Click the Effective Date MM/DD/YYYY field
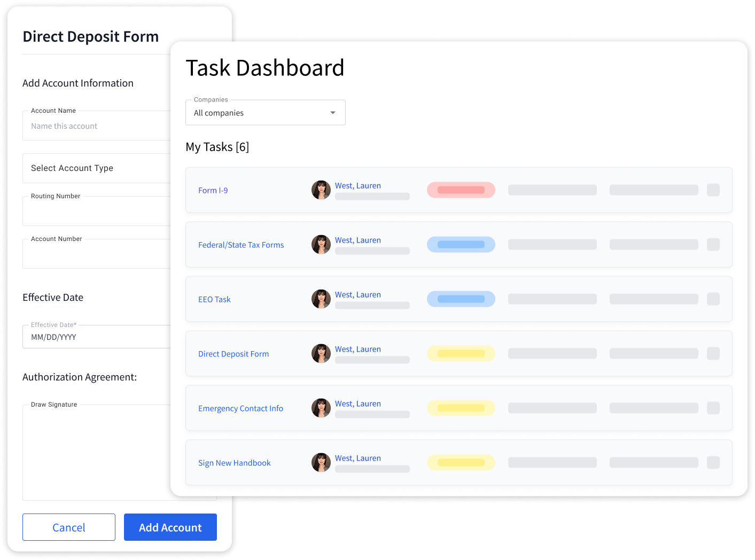The height and width of the screenshot is (560, 755). pos(96,337)
